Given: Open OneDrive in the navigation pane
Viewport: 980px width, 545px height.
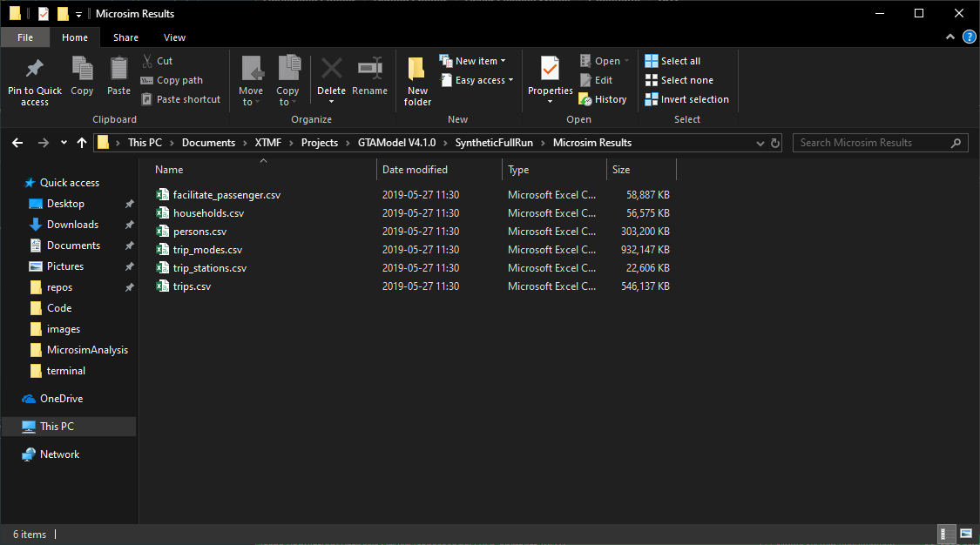Looking at the screenshot, I should click(x=61, y=398).
